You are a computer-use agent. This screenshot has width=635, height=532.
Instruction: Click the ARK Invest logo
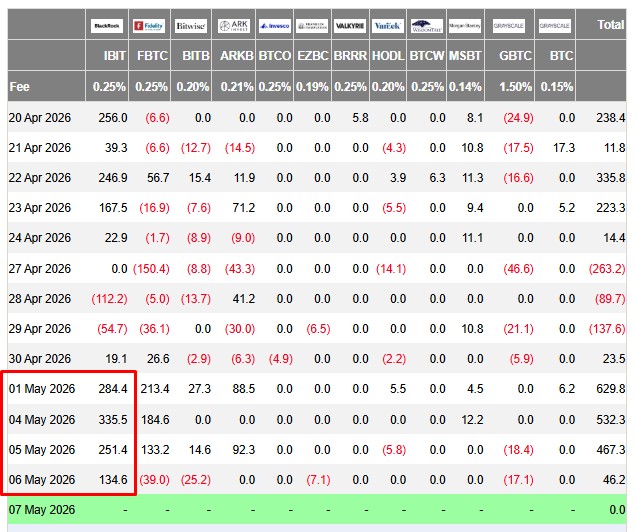pos(234,26)
